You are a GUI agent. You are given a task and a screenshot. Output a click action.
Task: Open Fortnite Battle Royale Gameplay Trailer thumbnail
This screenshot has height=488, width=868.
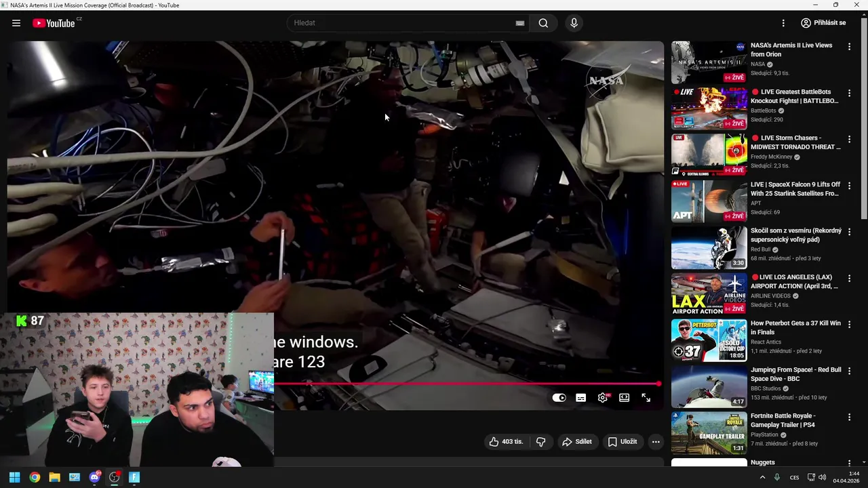[709, 433]
